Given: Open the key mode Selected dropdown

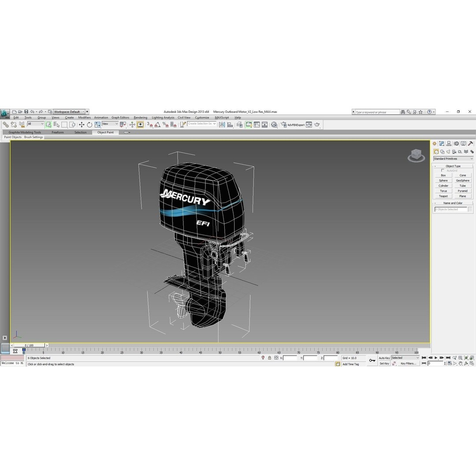Looking at the screenshot, I should click(x=405, y=358).
